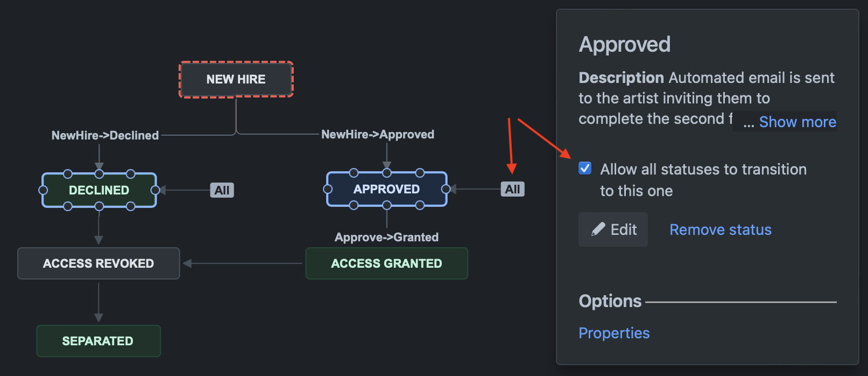The image size is (868, 376).
Task: Click the NewHire->Declined transition label
Action: tap(105, 135)
